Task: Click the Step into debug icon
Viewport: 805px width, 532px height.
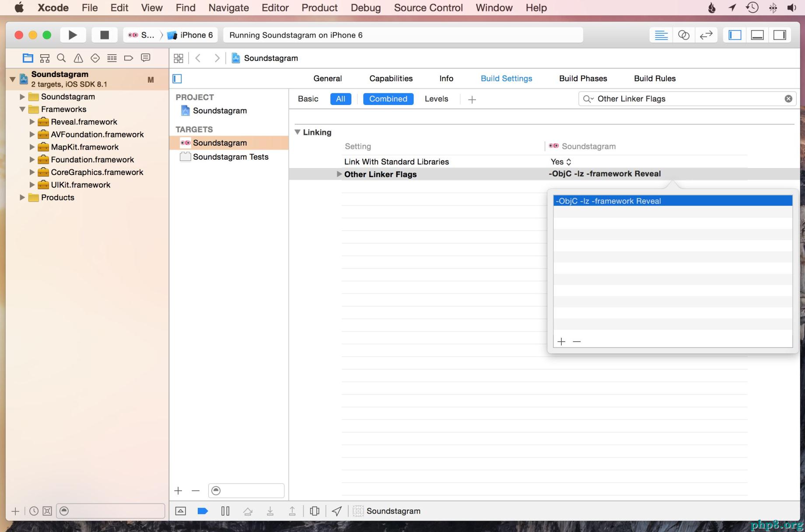Action: pyautogui.click(x=270, y=511)
